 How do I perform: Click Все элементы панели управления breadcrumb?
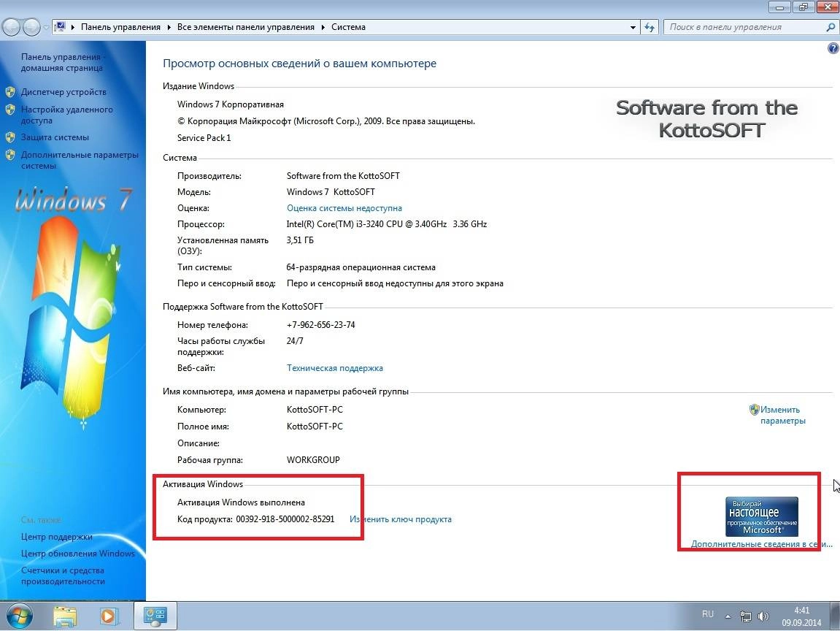(246, 27)
